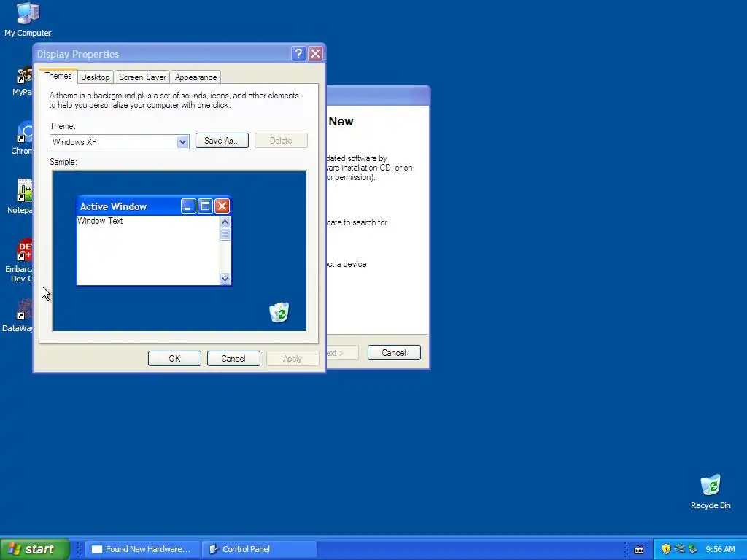The height and width of the screenshot is (560, 747).
Task: Click the Active Window sample title bar
Action: pyautogui.click(x=128, y=206)
